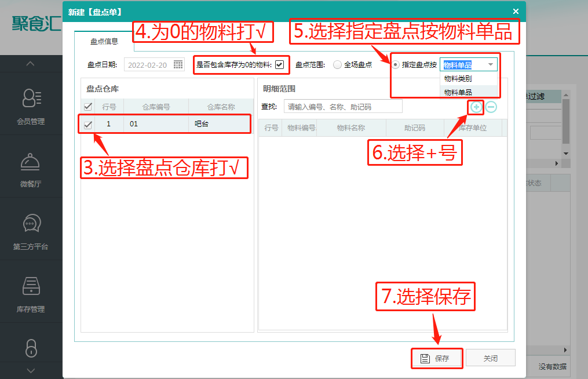Open 第三方平台 sidebar module
Viewport: 588px width, 379px height.
(31, 232)
